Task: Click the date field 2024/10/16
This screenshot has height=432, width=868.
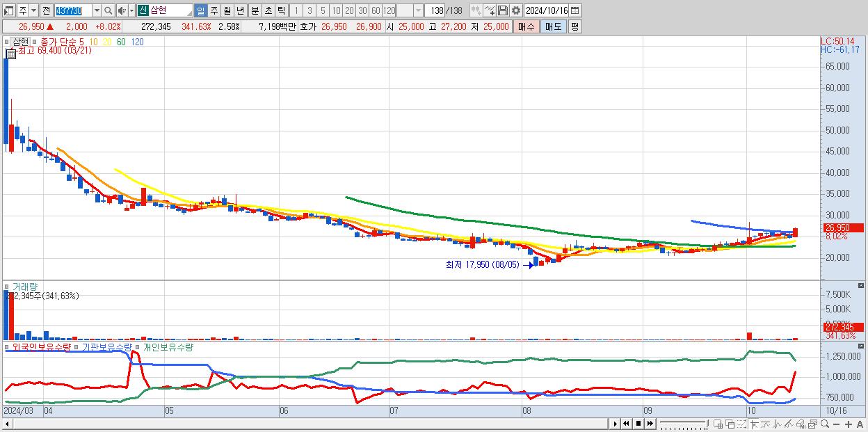Action: coord(547,10)
